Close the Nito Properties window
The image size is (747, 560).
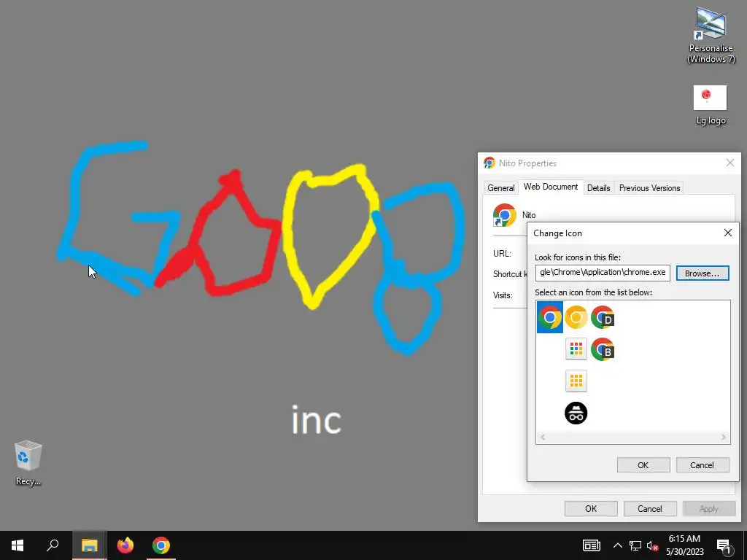pos(729,163)
